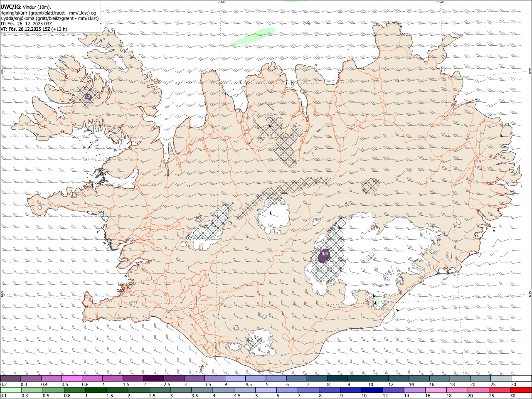This screenshot has width=532, height=399.
Task: Click the navy blue swatch between 10 and 12
Action: [x=372, y=390]
